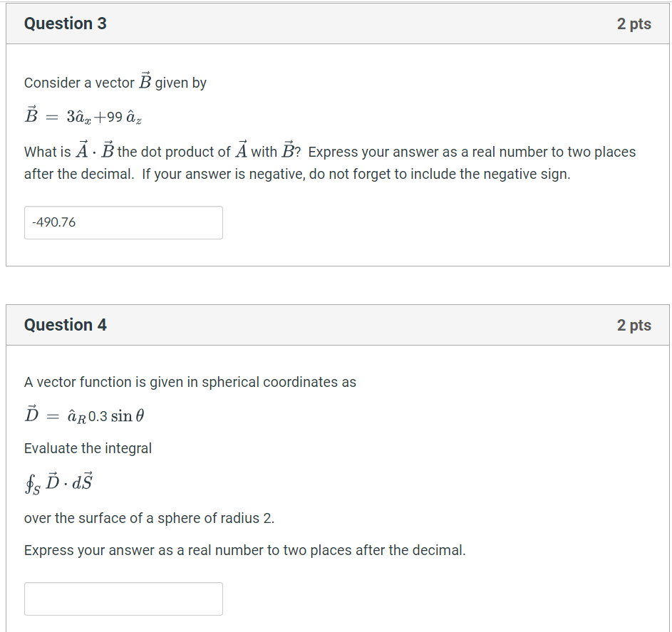The image size is (672, 632).
Task: Click the phrase 'Evaluate the integral'
Action: pyautogui.click(x=87, y=448)
